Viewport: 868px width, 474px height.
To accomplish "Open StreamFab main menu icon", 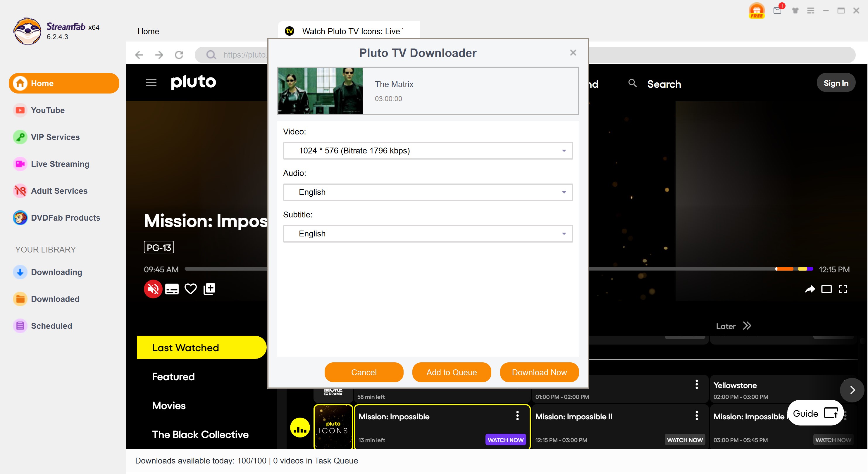I will [811, 11].
